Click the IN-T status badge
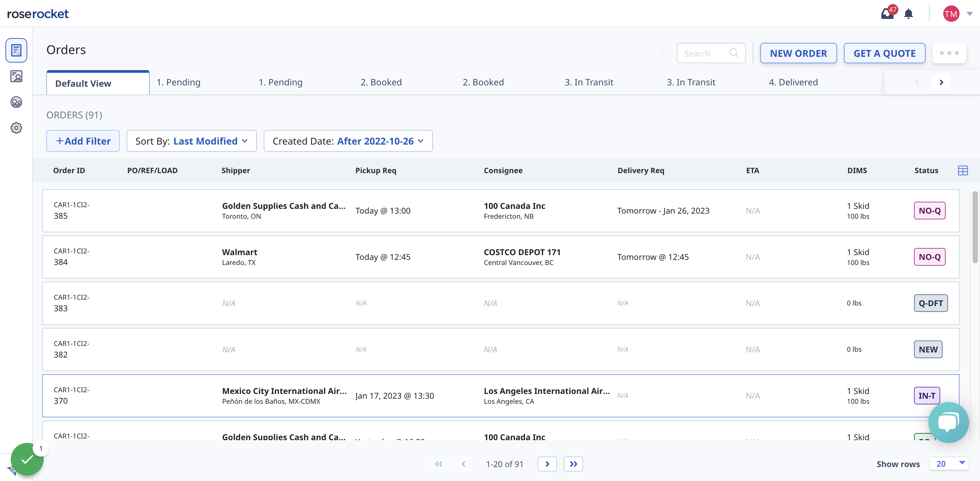 click(927, 396)
